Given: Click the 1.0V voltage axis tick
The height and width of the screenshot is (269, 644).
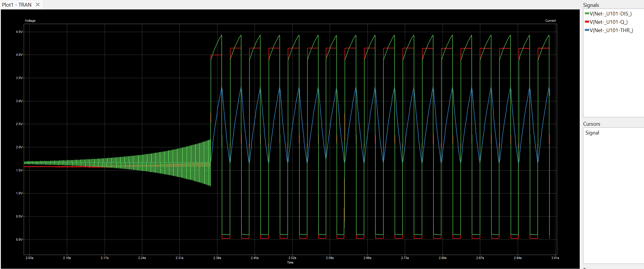Looking at the screenshot, I should pos(19,193).
